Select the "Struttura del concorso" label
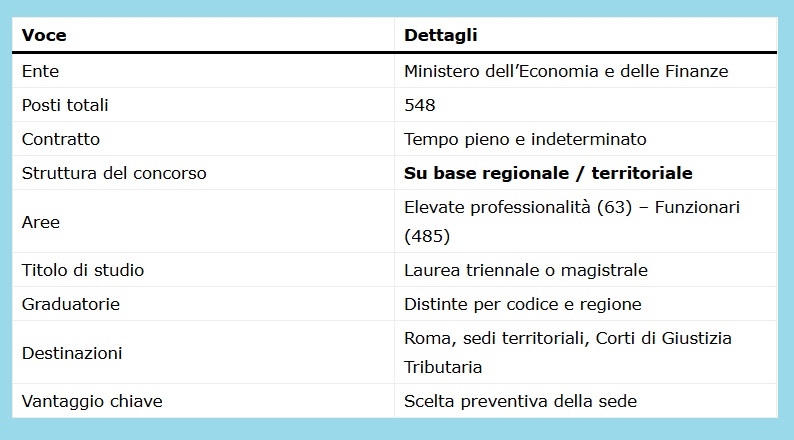 click(114, 173)
